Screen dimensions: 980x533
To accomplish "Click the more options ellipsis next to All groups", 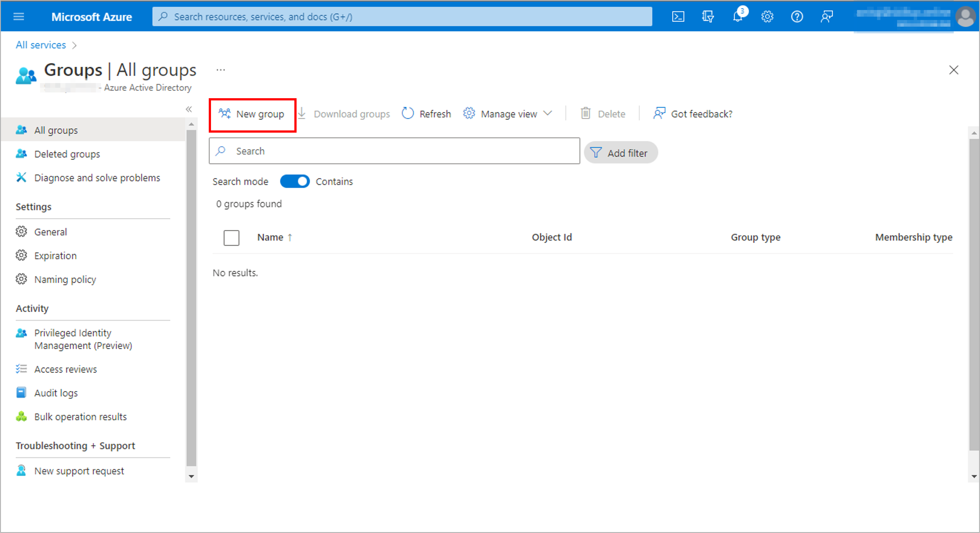I will (221, 70).
